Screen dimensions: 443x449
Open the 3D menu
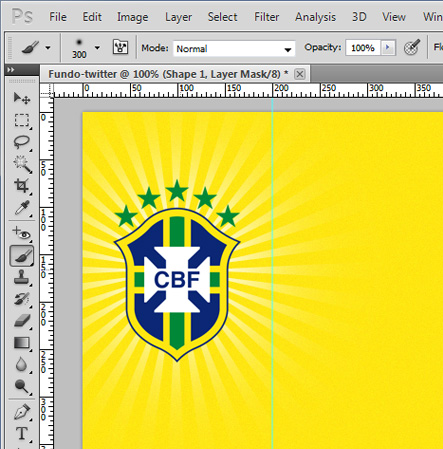tap(359, 17)
